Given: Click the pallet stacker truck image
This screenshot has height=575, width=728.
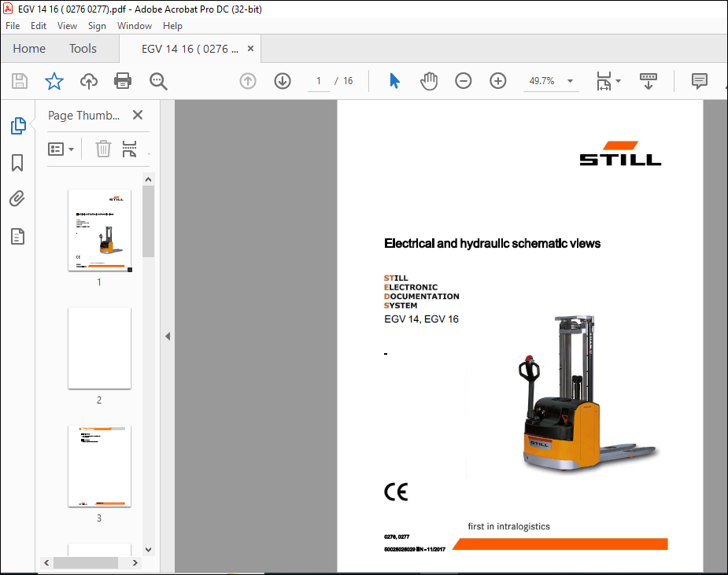Looking at the screenshot, I should tap(588, 393).
